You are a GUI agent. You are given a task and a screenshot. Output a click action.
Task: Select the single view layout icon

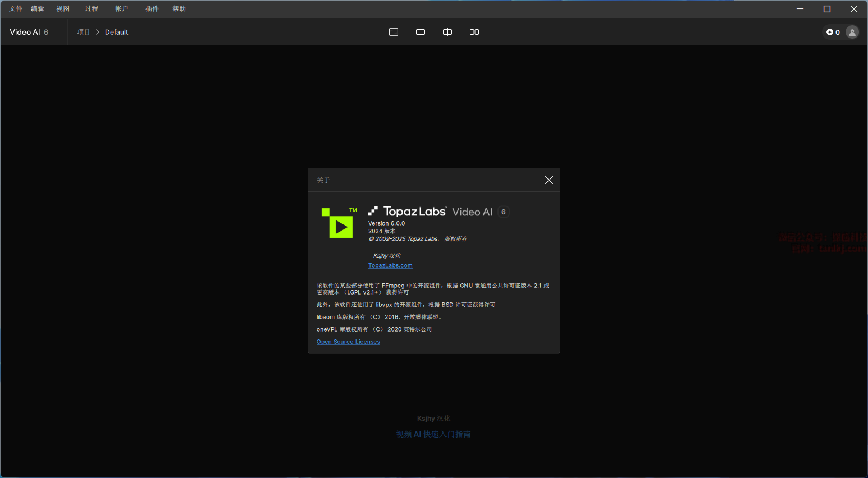tap(421, 32)
